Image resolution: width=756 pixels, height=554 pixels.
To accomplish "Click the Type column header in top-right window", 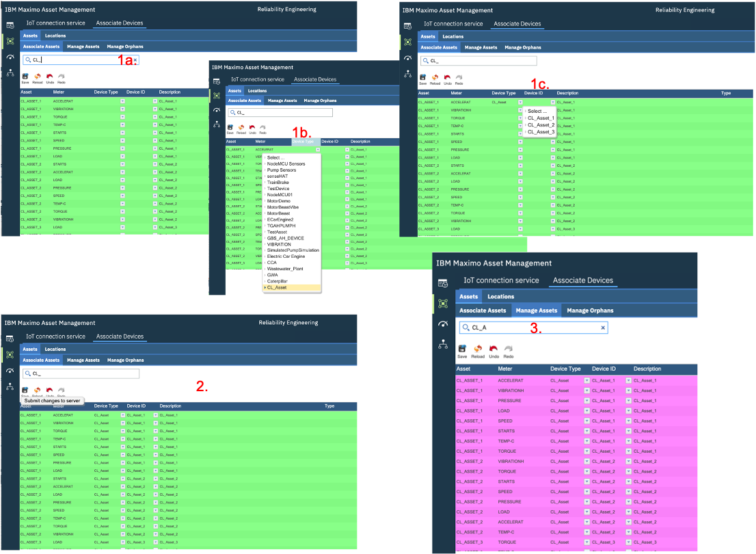I will tap(726, 93).
